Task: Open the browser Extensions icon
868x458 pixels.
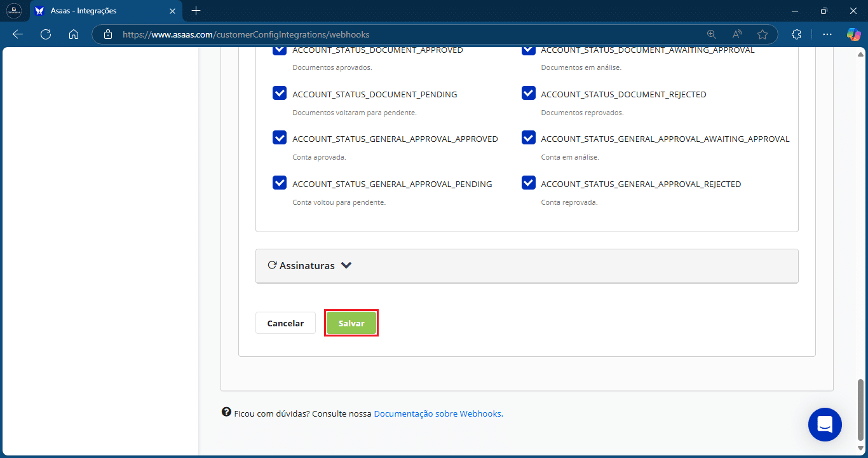Action: click(796, 34)
